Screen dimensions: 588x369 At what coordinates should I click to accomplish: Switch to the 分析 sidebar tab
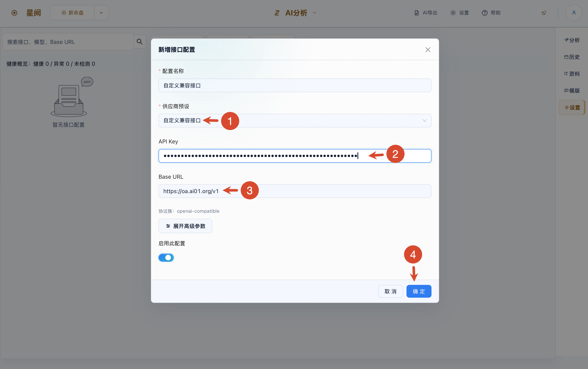point(572,40)
